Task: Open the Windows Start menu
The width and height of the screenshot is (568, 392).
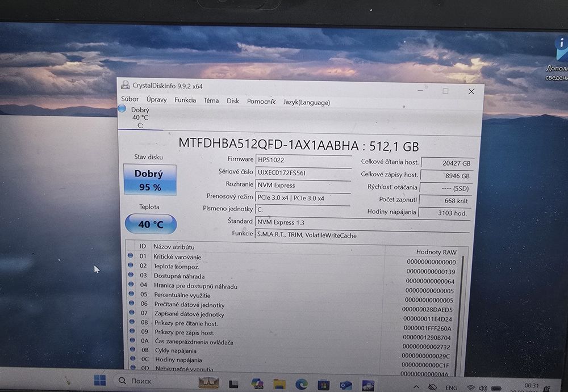Action: [x=99, y=381]
